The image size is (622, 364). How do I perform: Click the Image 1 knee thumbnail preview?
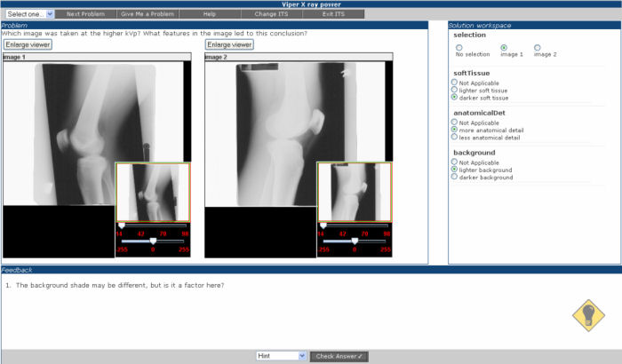(153, 192)
